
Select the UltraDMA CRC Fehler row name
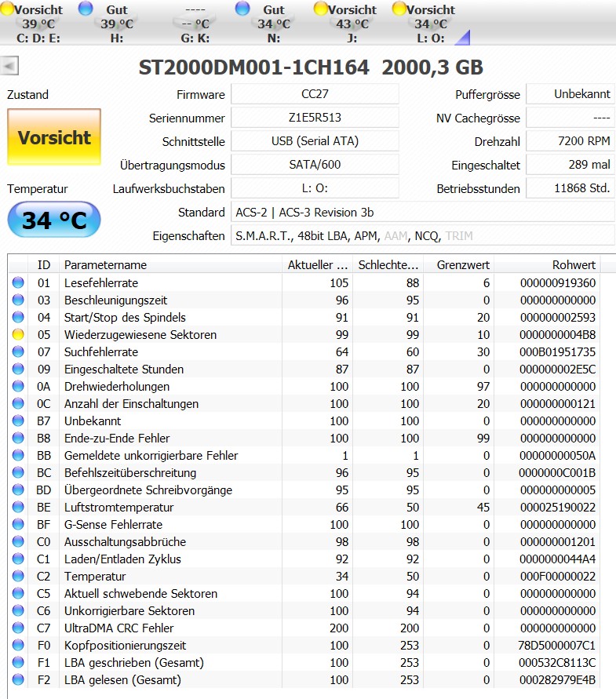click(x=119, y=628)
